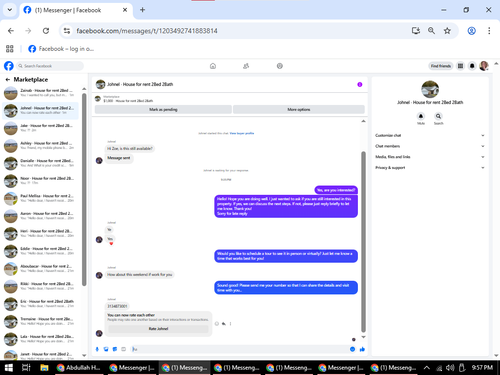Screen dimensions: 500x375
Task: Expand the Chat members section
Action: tap(430, 146)
